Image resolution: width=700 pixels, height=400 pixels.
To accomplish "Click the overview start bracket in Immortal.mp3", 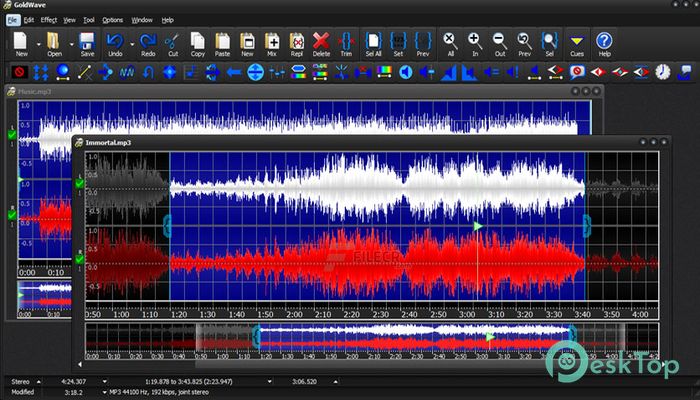I will (256, 337).
